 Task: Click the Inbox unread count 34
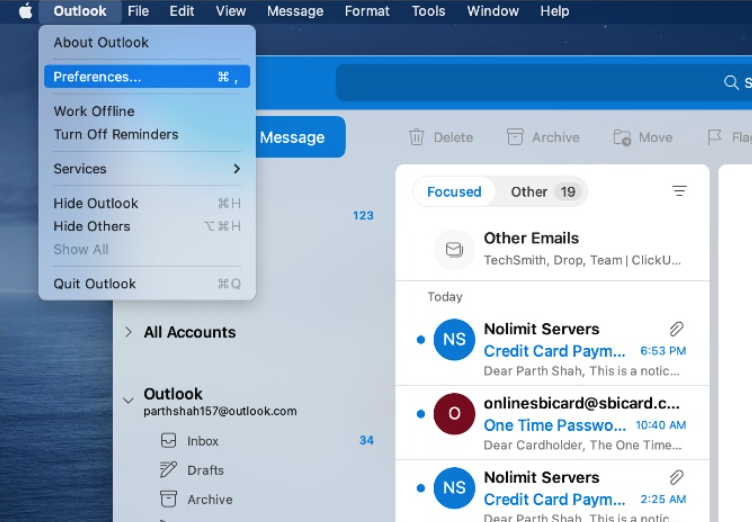[x=366, y=440]
